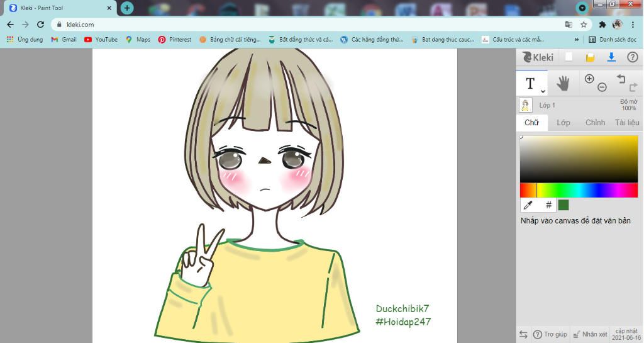Screen dimensions: 644x343
Task: Expand the hidden bookmarks chevron
Action: [x=576, y=40]
